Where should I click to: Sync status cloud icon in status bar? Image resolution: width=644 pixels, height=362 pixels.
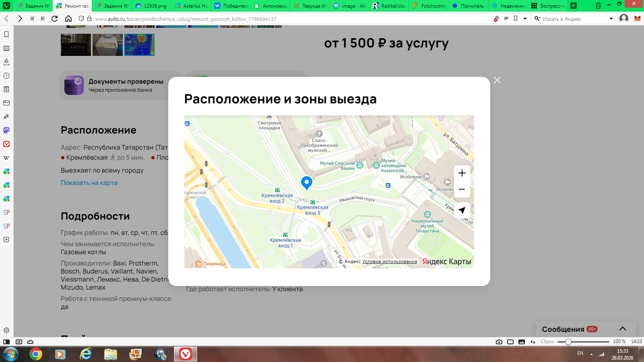[30, 342]
